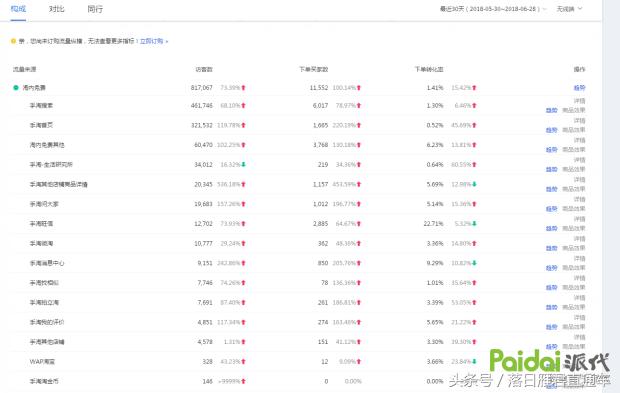The height and width of the screenshot is (393, 620).
Task: Select the 手淘旺信 source name
Action: coord(41,224)
